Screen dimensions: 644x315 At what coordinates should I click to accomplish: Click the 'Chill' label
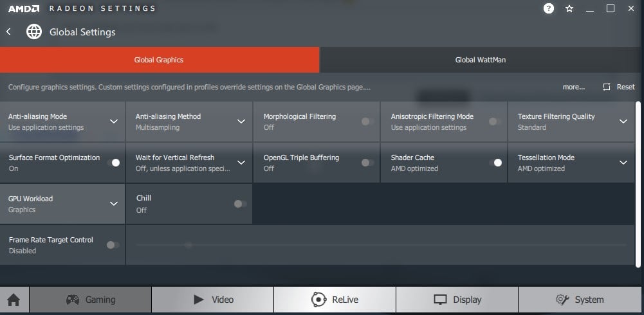click(143, 198)
